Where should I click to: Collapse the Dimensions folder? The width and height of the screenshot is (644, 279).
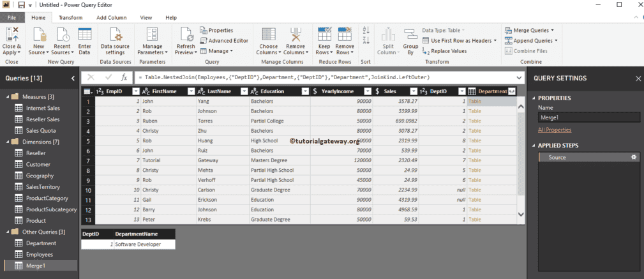click(x=8, y=142)
